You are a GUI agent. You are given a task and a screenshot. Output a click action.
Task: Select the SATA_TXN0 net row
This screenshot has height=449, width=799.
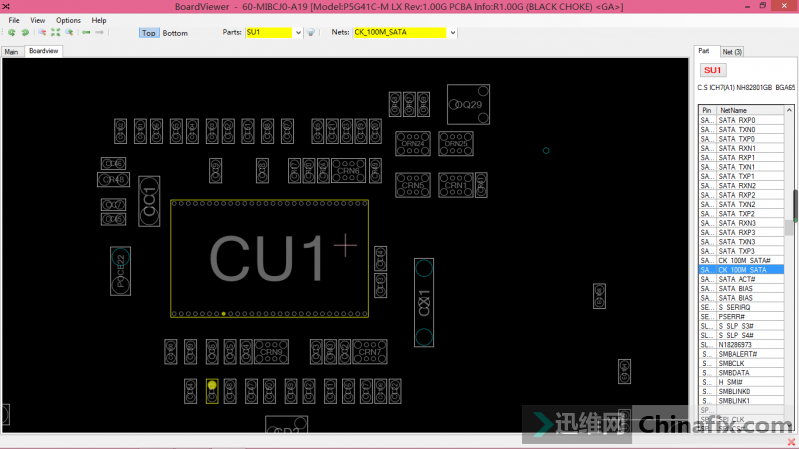pos(741,129)
